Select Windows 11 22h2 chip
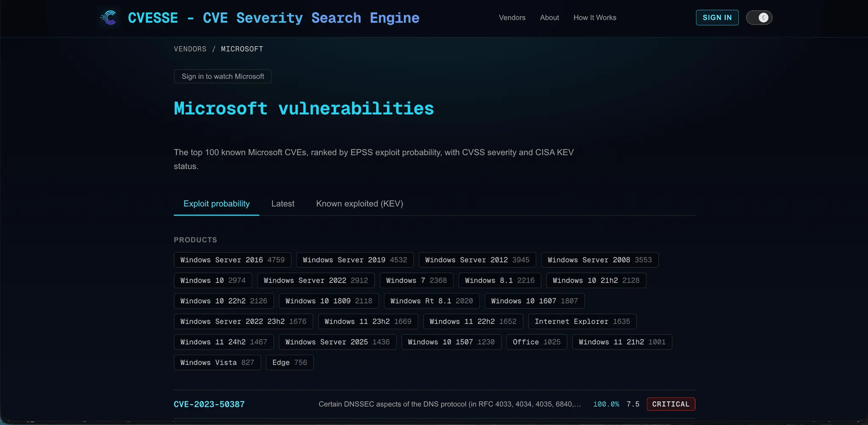This screenshot has width=868, height=425. pos(473,322)
